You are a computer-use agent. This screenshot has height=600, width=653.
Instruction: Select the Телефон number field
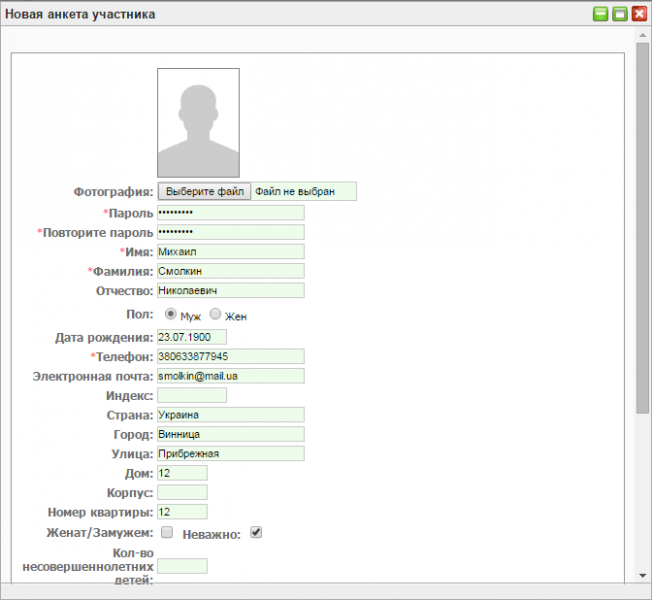(230, 356)
